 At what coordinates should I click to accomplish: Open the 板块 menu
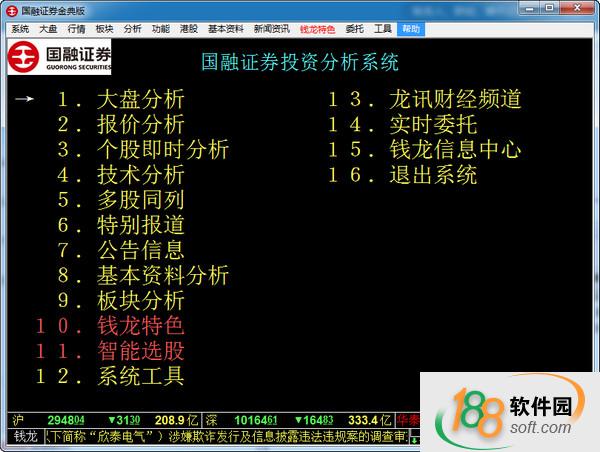click(104, 29)
